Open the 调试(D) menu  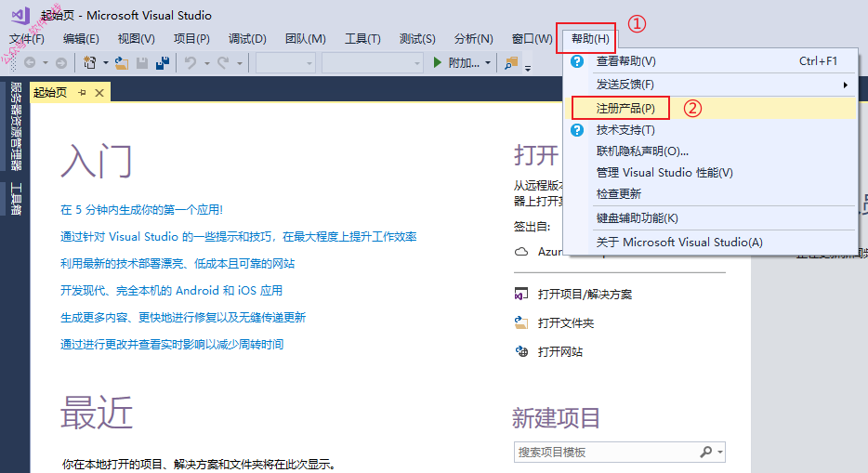click(247, 39)
